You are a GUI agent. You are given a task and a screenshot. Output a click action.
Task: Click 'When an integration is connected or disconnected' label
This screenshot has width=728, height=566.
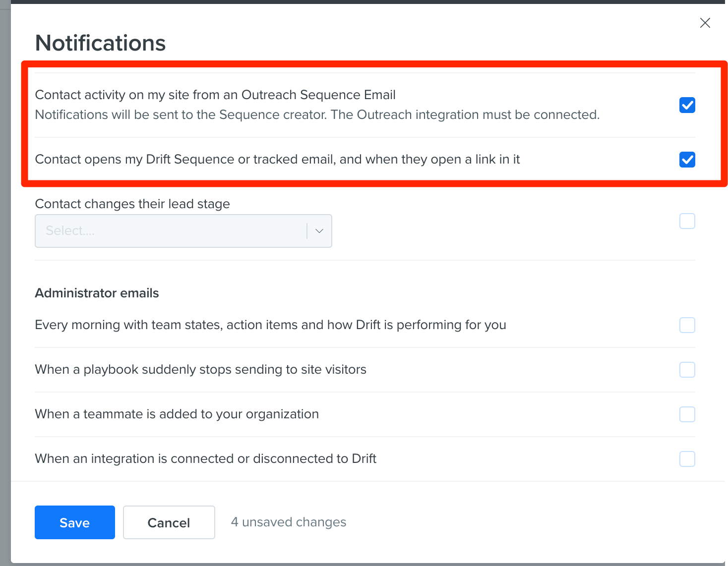click(x=205, y=459)
